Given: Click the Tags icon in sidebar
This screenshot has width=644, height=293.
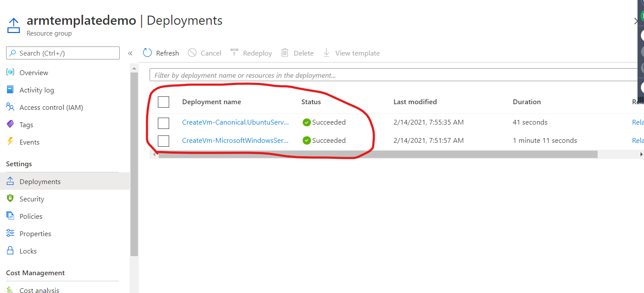Looking at the screenshot, I should coord(10,124).
